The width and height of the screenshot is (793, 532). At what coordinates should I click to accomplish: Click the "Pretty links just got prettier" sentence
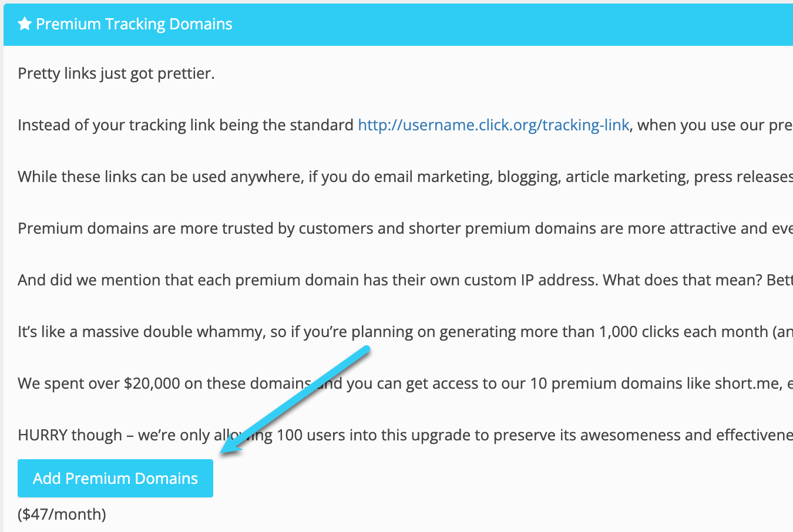point(116,73)
